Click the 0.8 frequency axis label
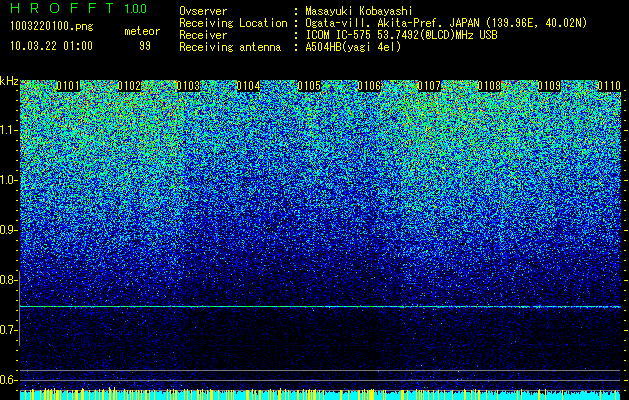This screenshot has height=400, width=629. (8, 280)
